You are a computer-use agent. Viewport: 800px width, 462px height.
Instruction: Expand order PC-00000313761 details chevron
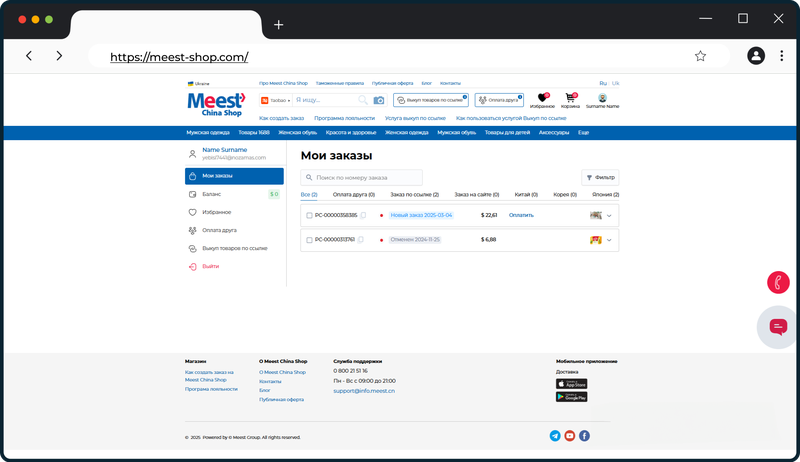pos(609,240)
